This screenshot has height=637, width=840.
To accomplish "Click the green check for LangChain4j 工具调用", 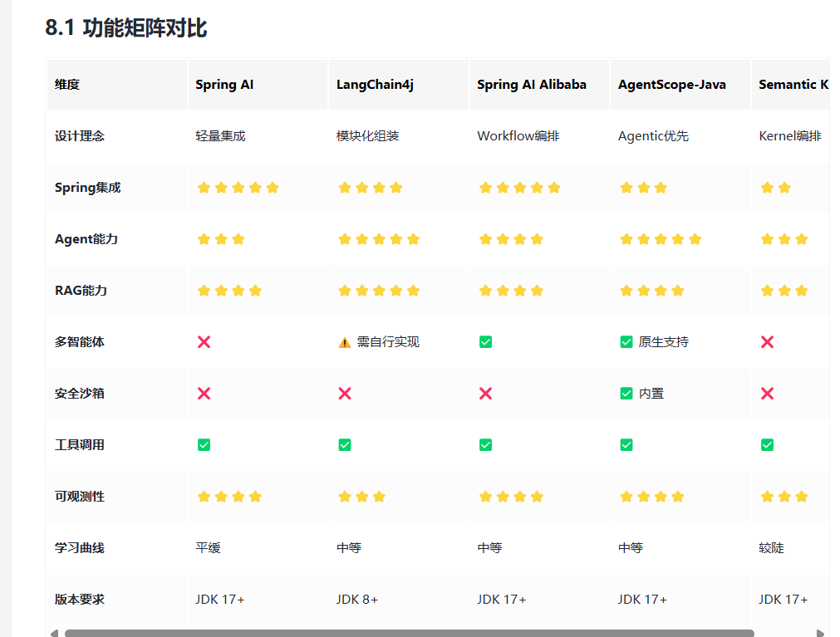I will [x=345, y=445].
